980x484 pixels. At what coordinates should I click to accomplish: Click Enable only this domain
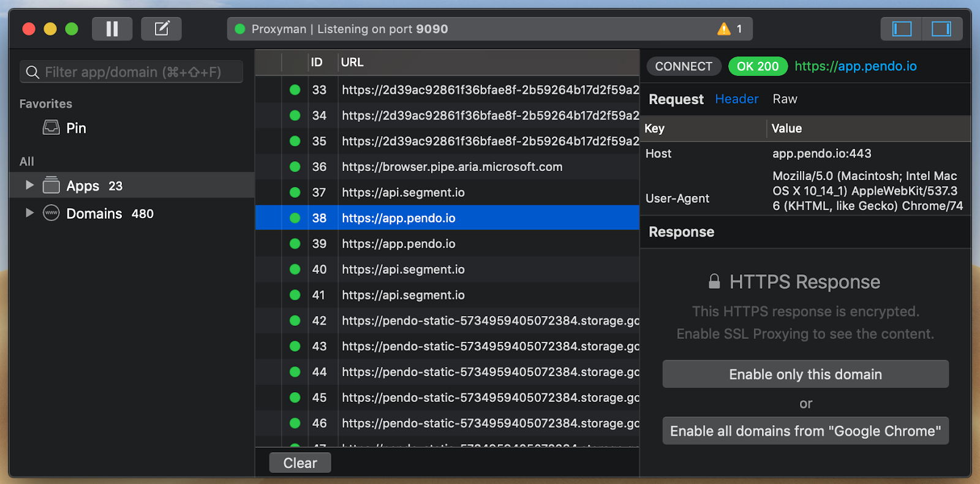805,374
